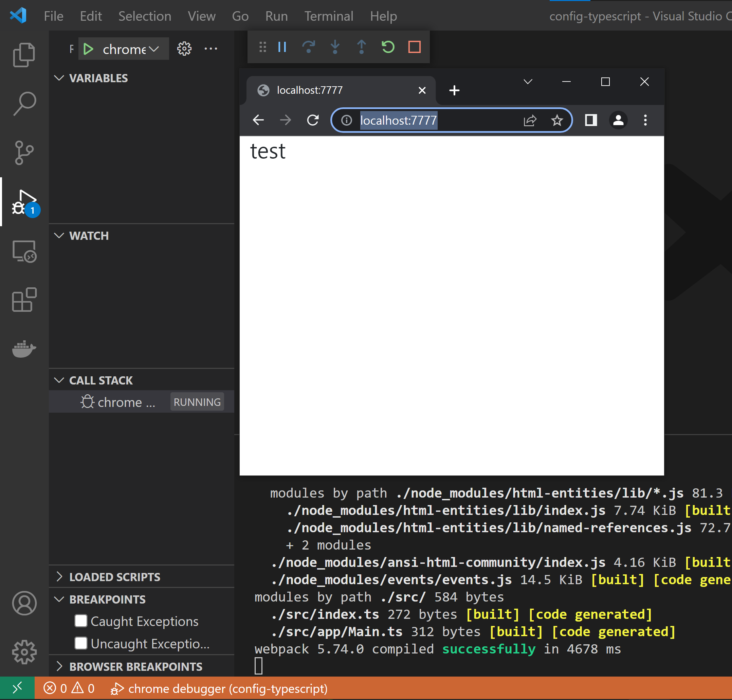This screenshot has width=732, height=700.
Task: Expand the Browser Breakpoints section
Action: pyautogui.click(x=135, y=666)
